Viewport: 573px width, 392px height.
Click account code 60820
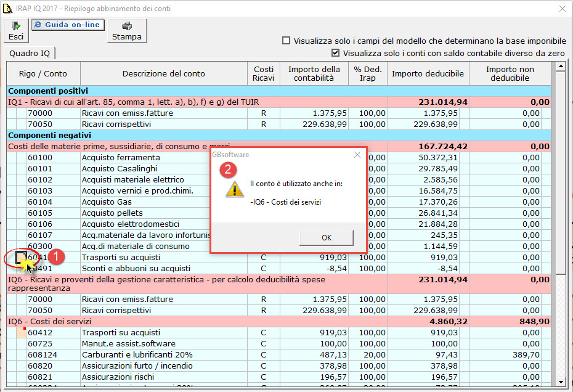[40, 365]
